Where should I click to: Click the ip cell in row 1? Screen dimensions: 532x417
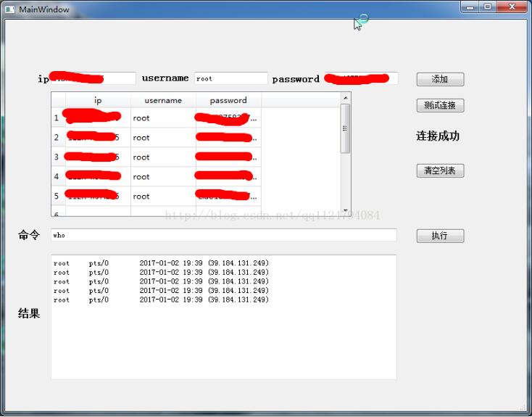pyautogui.click(x=98, y=117)
